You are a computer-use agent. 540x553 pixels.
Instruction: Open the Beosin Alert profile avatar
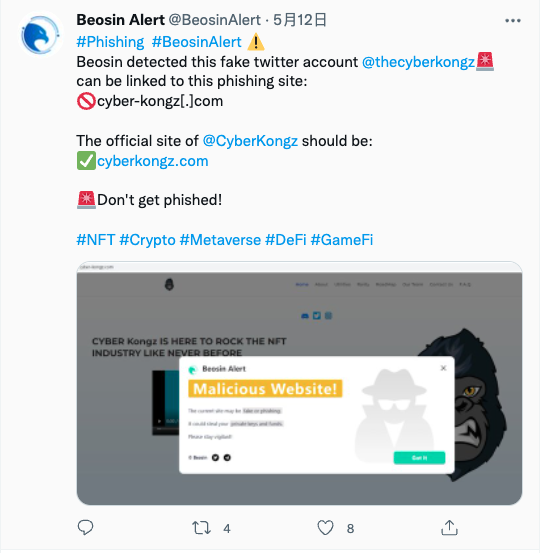click(x=40, y=35)
